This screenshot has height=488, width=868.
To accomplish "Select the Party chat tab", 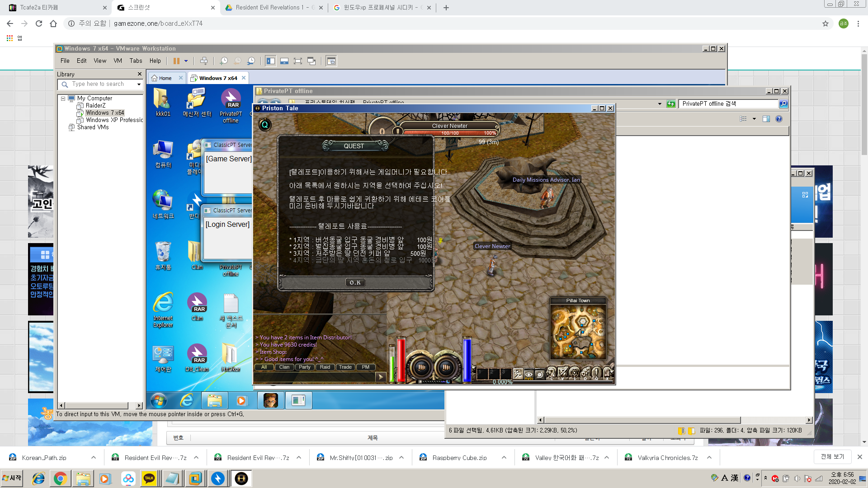I will [x=305, y=367].
